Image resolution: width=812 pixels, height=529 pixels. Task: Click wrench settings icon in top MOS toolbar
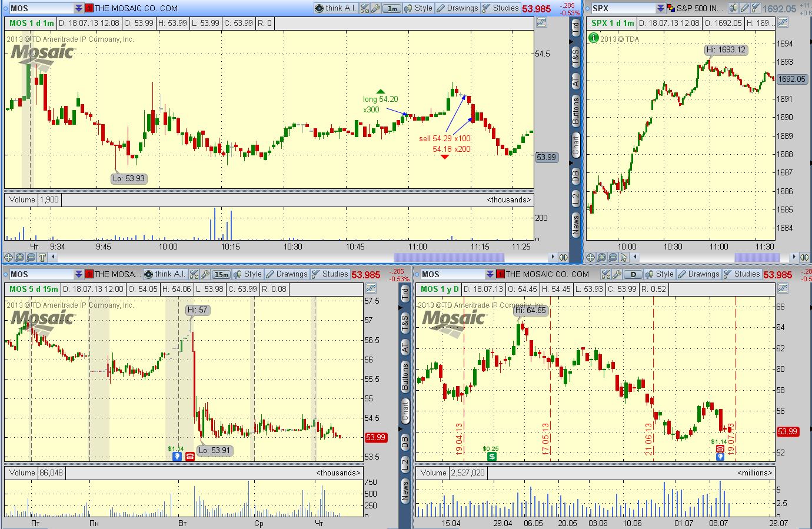click(375, 8)
